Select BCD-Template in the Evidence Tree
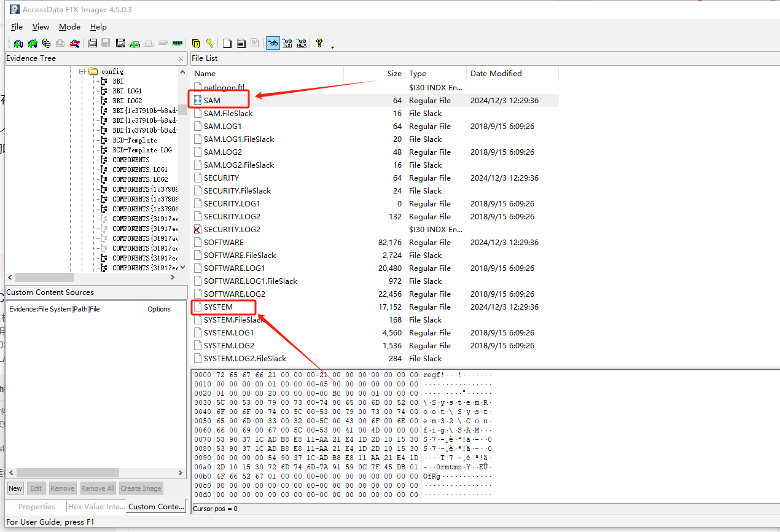780x532 pixels. pyautogui.click(x=135, y=140)
